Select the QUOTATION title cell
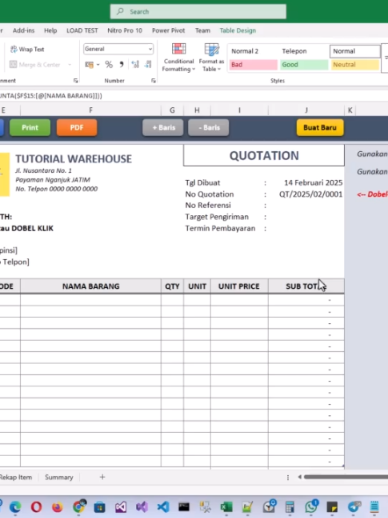The image size is (388, 518). [264, 156]
